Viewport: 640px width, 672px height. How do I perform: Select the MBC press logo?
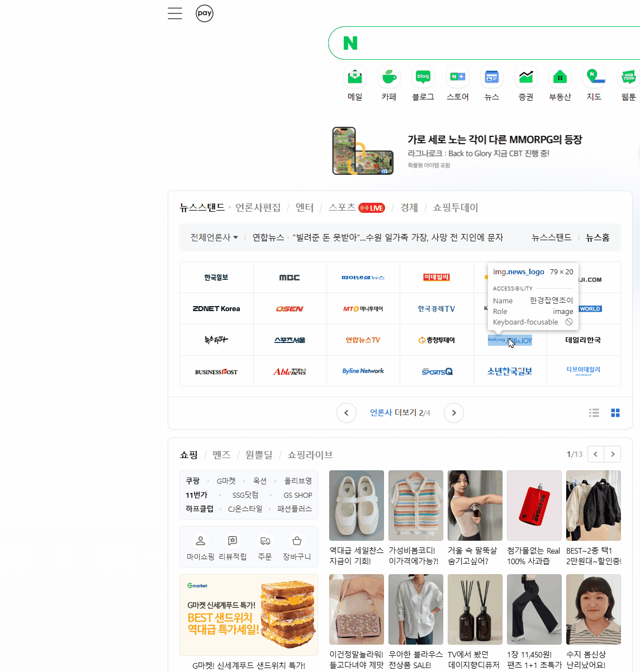click(x=290, y=278)
